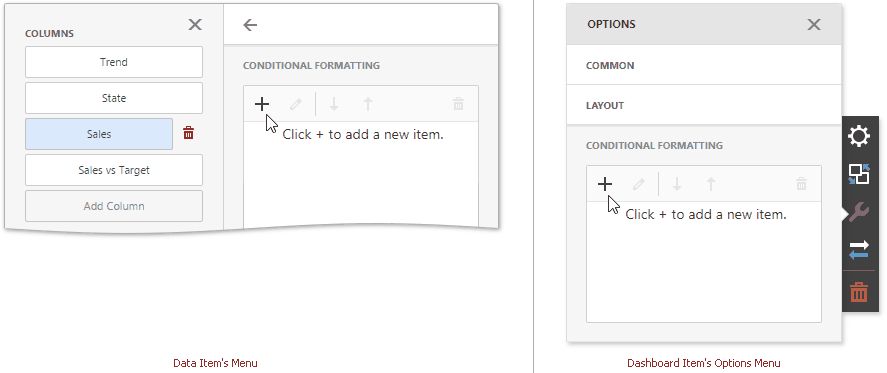Select the Sales vs Target column
This screenshot has width=887, height=373.
click(114, 170)
